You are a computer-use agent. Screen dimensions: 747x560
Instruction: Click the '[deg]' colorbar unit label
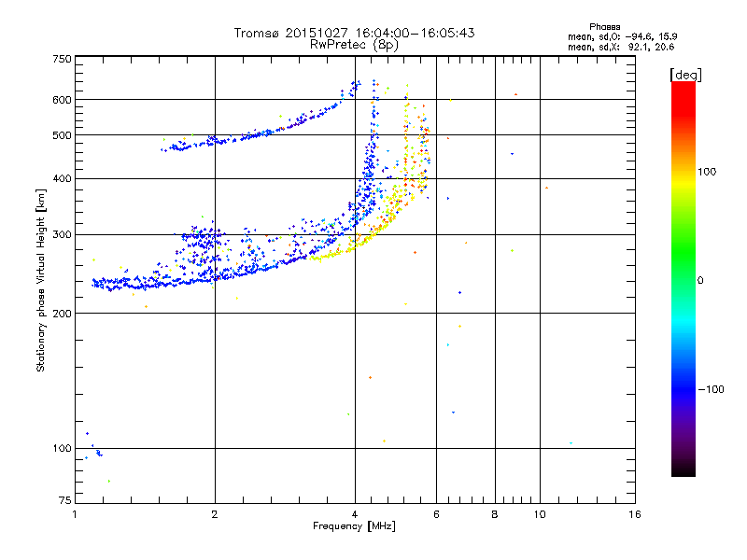coord(685,75)
